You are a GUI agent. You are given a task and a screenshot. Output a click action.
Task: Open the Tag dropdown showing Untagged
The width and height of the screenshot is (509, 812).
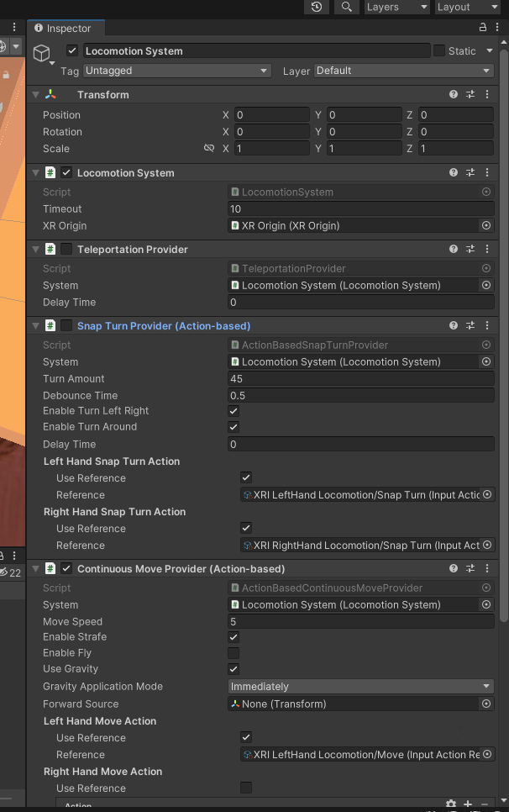[x=176, y=71]
